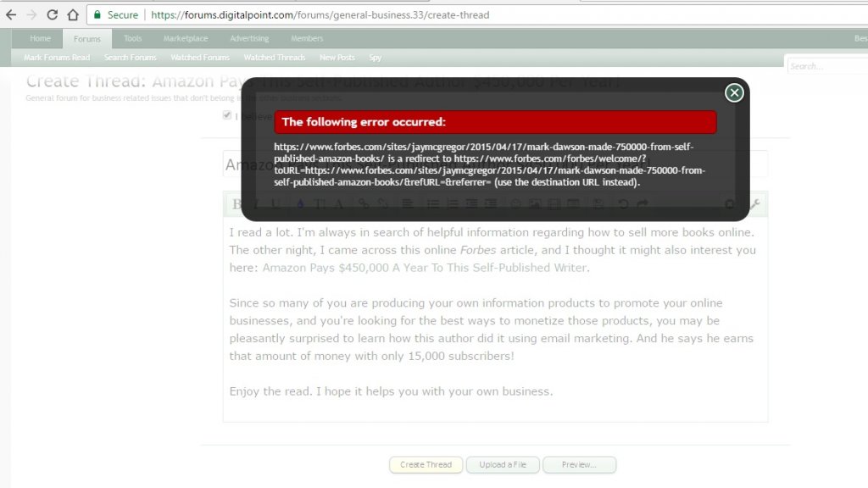Click the 'The following error occurred:' red header
The width and height of the screenshot is (868, 488).
[x=495, y=122]
